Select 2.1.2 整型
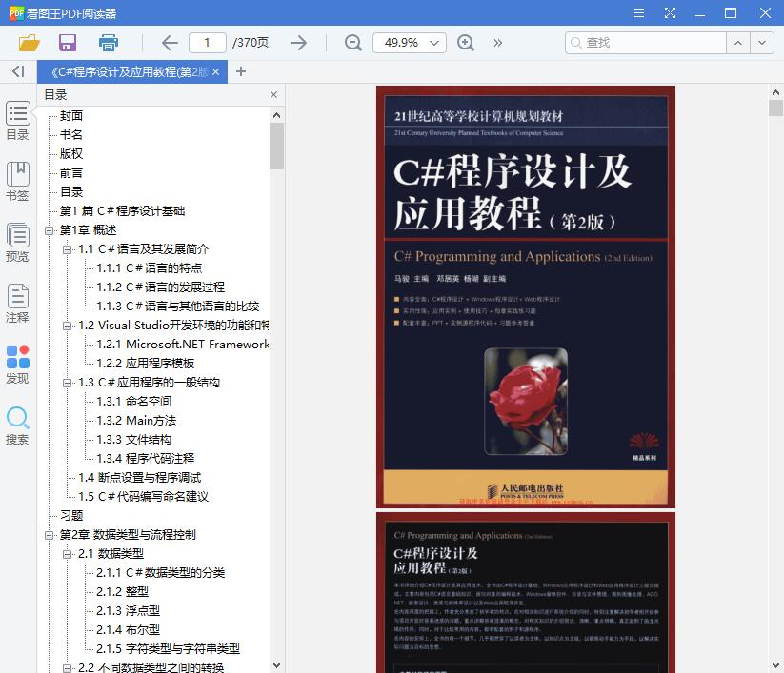This screenshot has width=784, height=673. [x=123, y=592]
